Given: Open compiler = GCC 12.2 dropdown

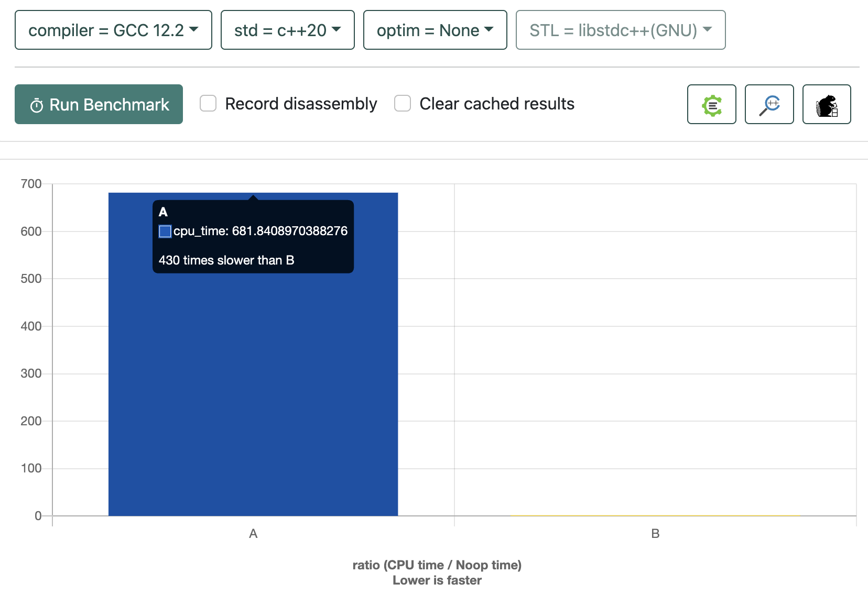Looking at the screenshot, I should 113,30.
